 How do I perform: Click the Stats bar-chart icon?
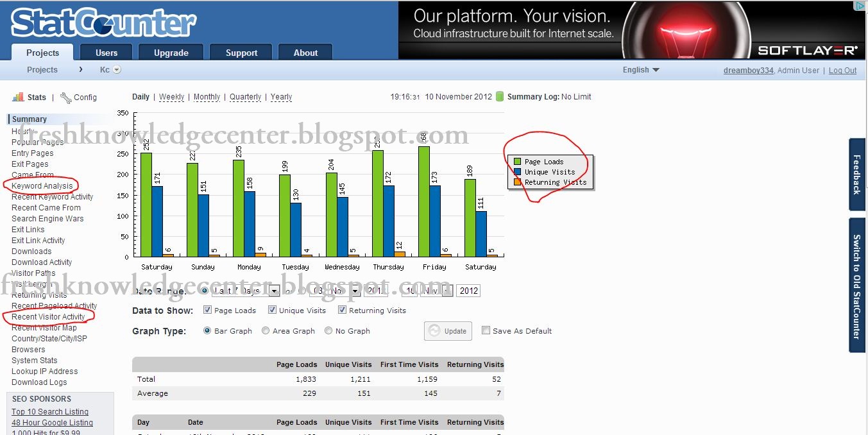pos(18,97)
